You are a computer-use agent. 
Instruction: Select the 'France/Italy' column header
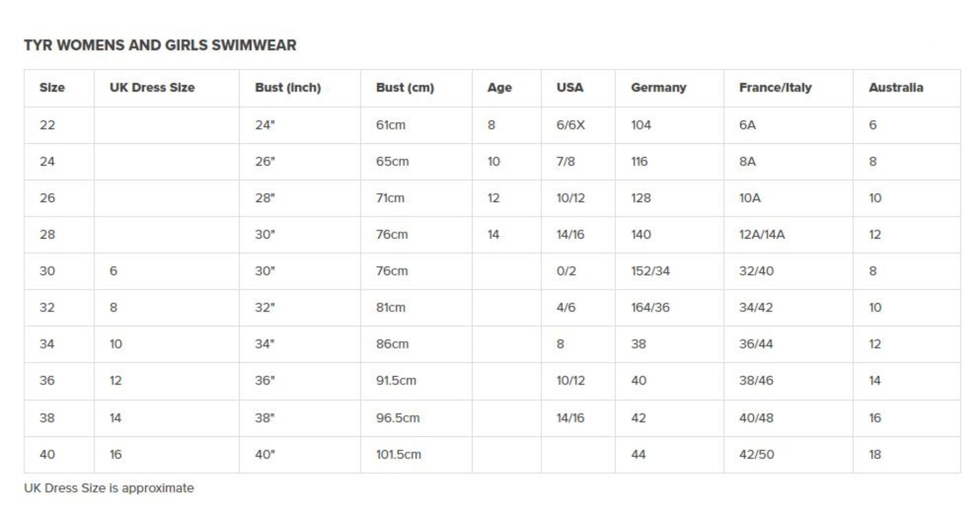click(775, 88)
